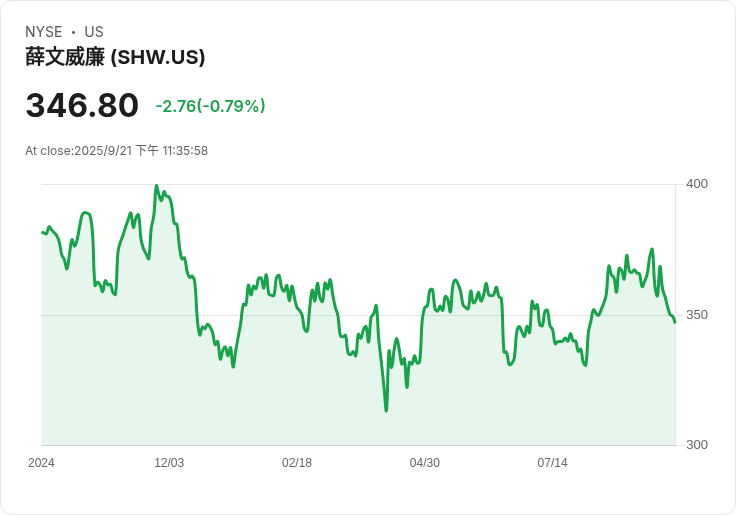The width and height of the screenshot is (736, 515).
Task: Click the chart line's rightmost end point
Action: click(x=675, y=322)
